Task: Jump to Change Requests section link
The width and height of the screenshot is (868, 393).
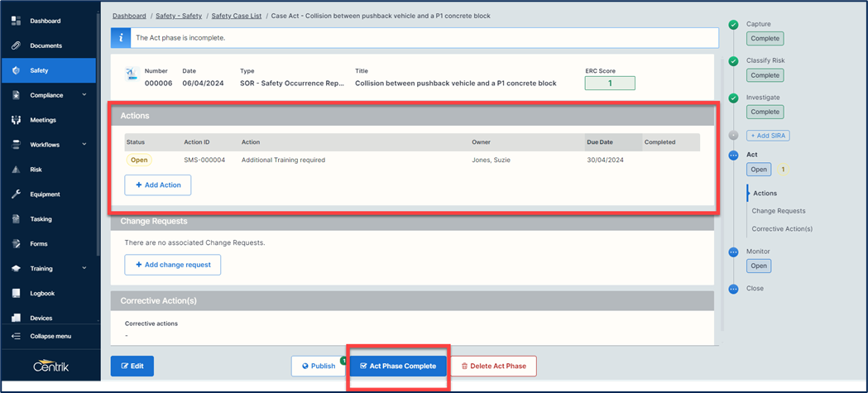Action: point(778,211)
